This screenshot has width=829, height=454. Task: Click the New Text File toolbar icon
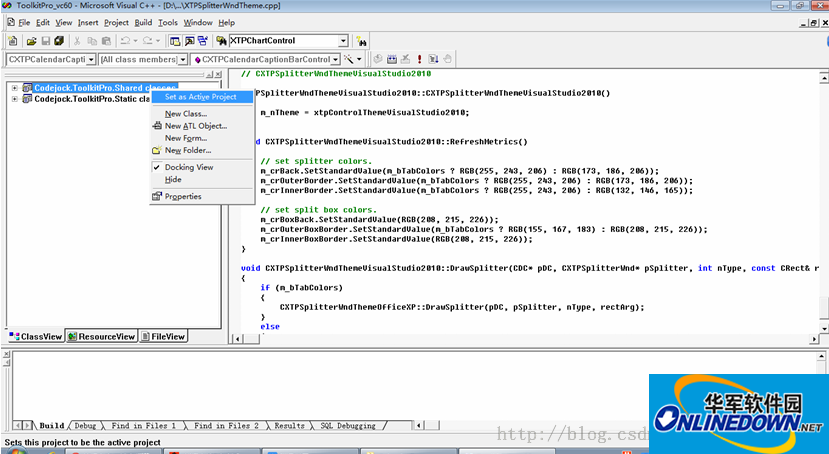coord(13,41)
